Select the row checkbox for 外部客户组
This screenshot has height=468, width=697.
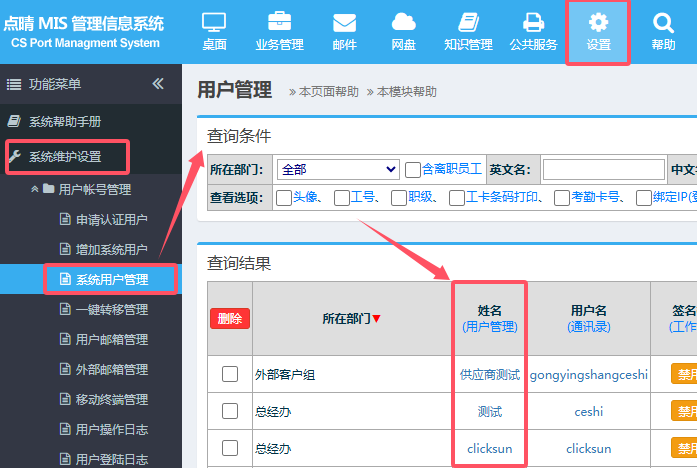click(x=230, y=374)
